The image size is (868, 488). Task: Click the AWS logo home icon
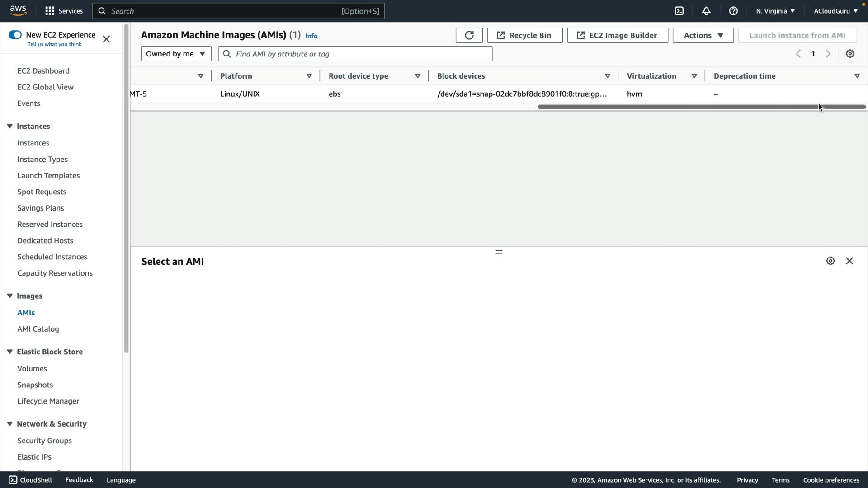tap(18, 11)
